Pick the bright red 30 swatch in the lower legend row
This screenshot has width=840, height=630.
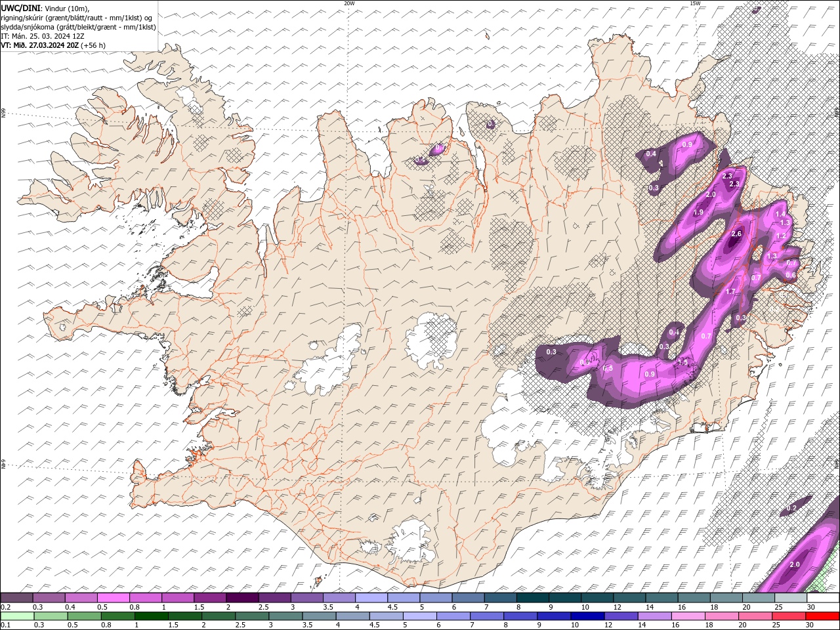[x=822, y=616]
